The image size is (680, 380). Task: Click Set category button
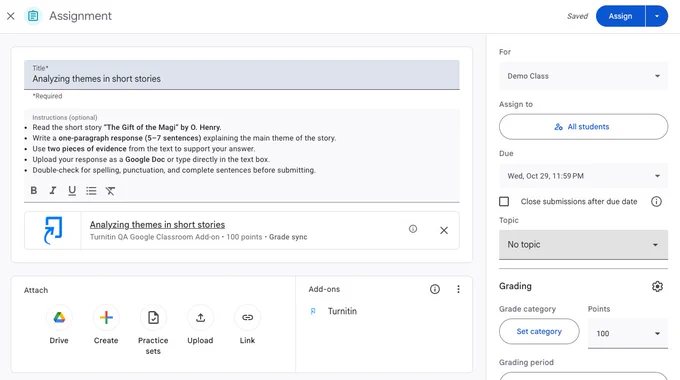click(539, 331)
